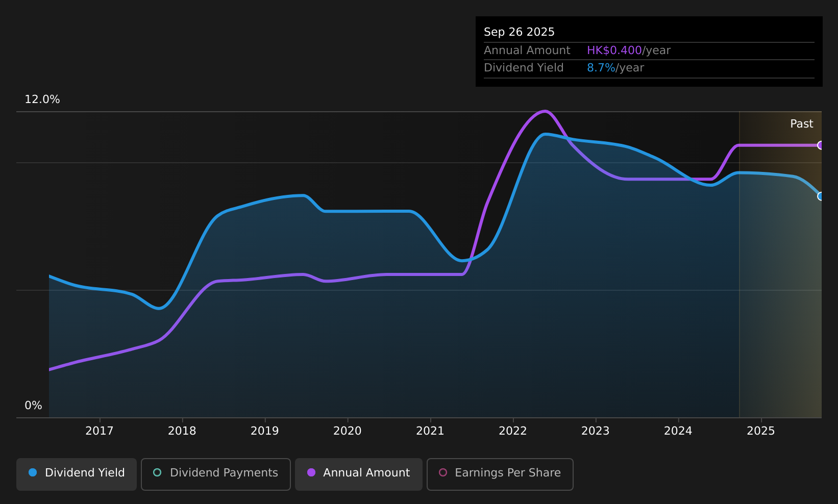Click the HK$0.400/year annual amount value
This screenshot has height=504, width=838.
pos(629,51)
